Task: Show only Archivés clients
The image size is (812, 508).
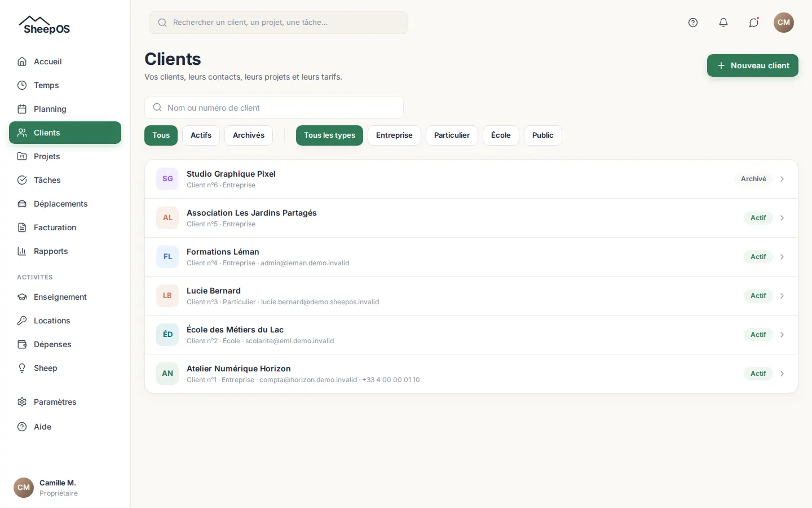Action: (249, 135)
